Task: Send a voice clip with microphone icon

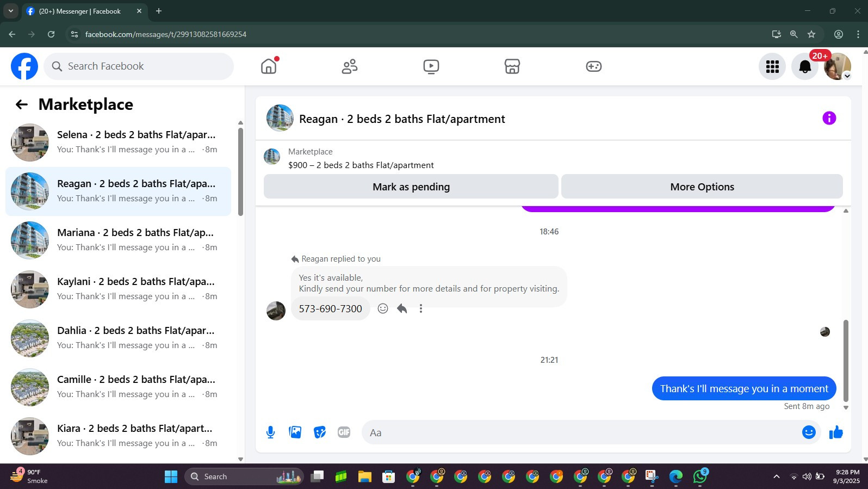Action: 270,432
